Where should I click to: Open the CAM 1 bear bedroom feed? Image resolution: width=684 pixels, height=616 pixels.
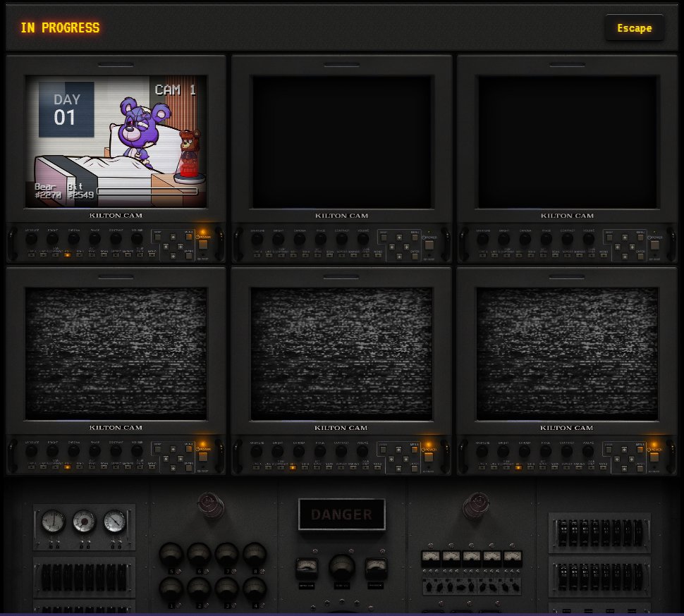(116, 142)
